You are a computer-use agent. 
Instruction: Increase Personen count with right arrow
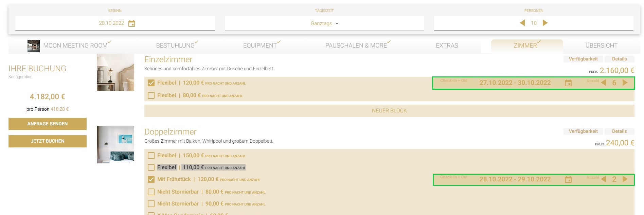(x=545, y=23)
